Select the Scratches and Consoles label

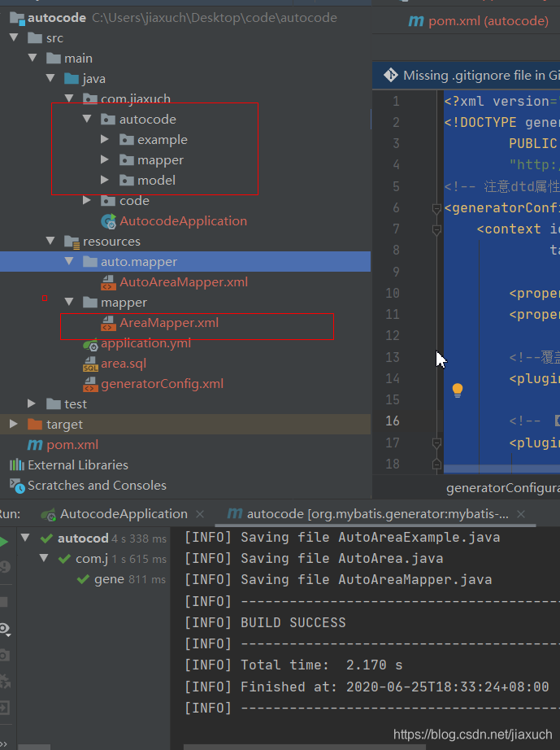click(x=97, y=486)
